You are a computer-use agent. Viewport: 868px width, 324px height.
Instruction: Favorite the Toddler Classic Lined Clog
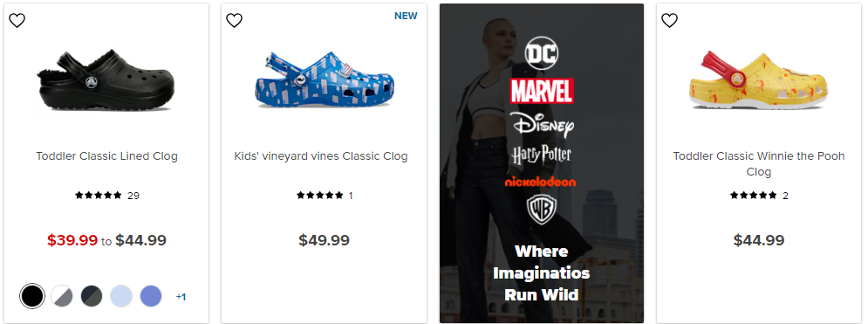click(x=17, y=20)
